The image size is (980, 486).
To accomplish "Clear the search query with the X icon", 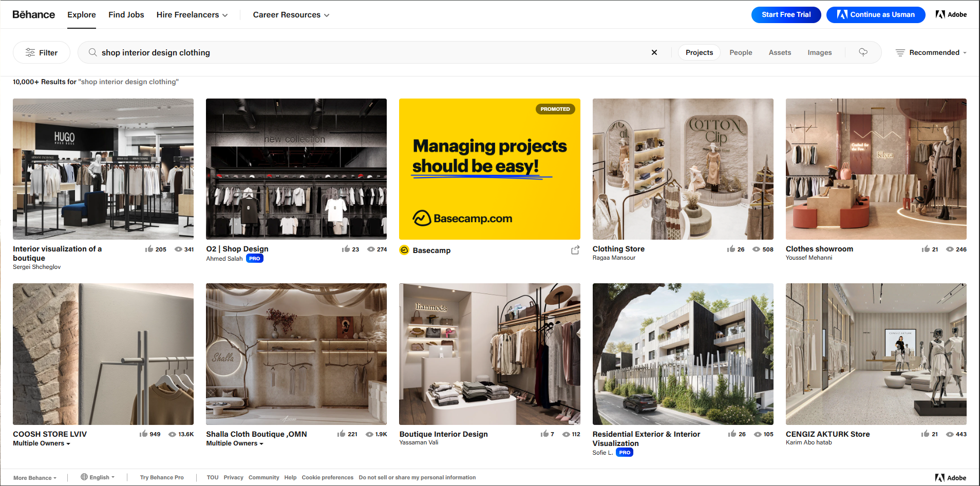I will pos(654,52).
